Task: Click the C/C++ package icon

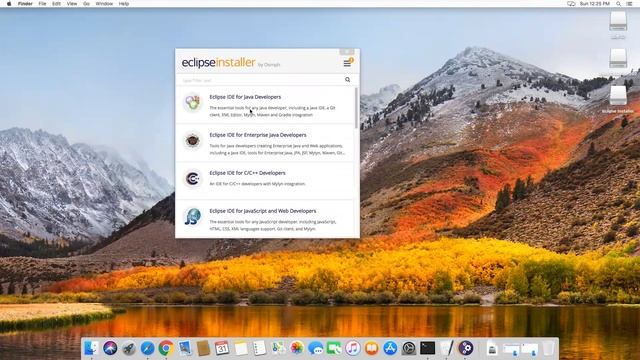Action: coord(192,178)
